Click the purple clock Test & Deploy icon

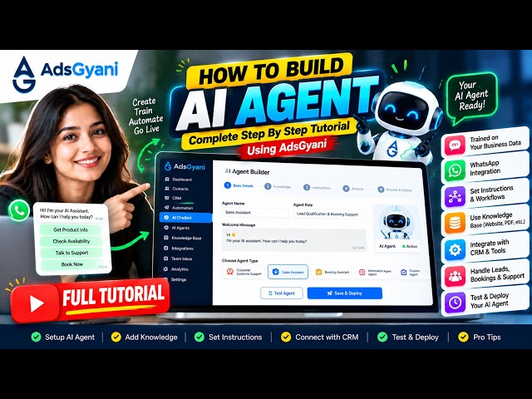click(x=455, y=303)
